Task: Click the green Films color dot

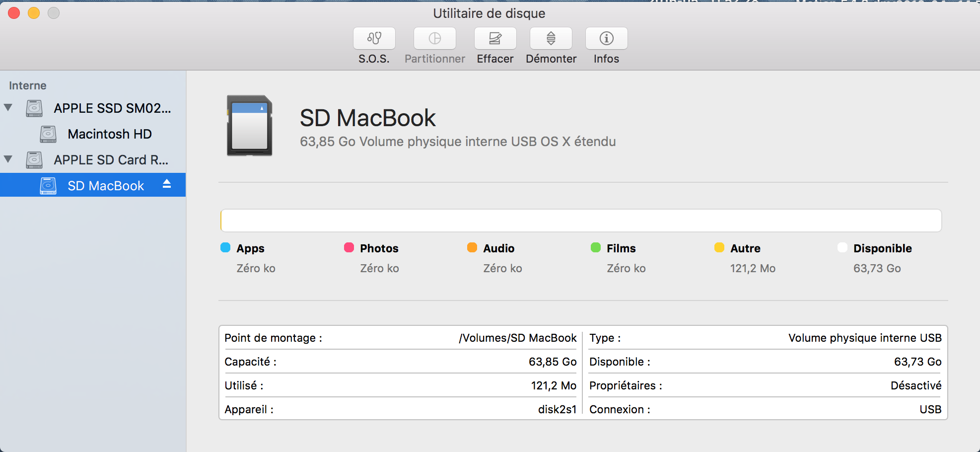Action: coord(596,247)
